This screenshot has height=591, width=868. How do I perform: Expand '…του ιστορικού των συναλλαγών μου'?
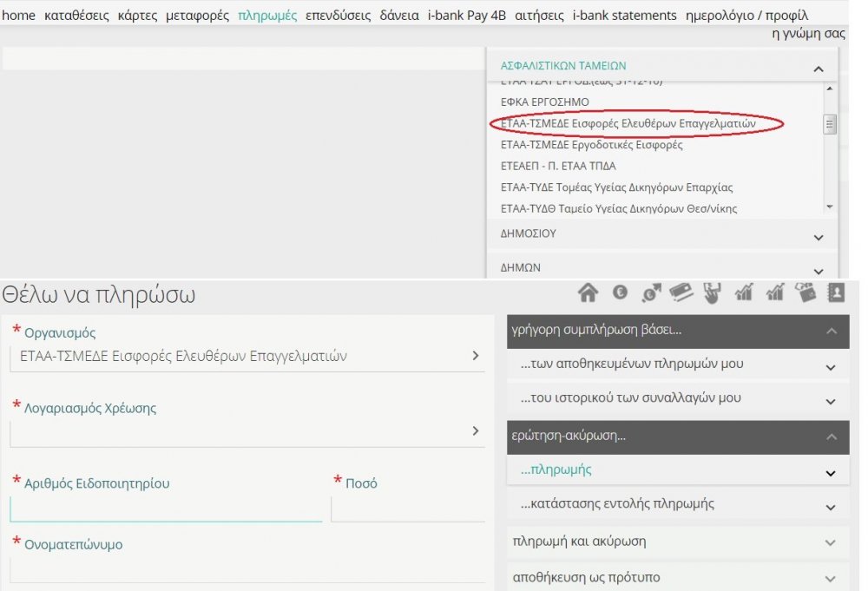(677, 399)
